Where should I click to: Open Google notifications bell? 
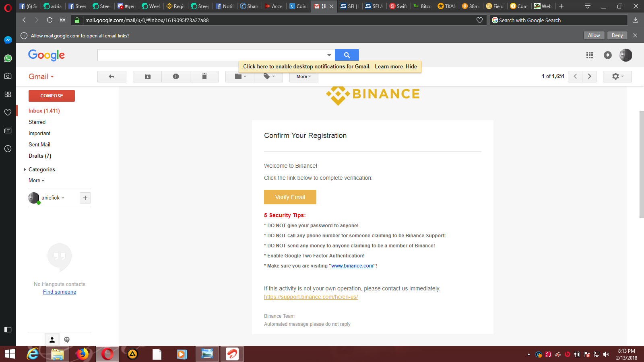click(x=608, y=55)
